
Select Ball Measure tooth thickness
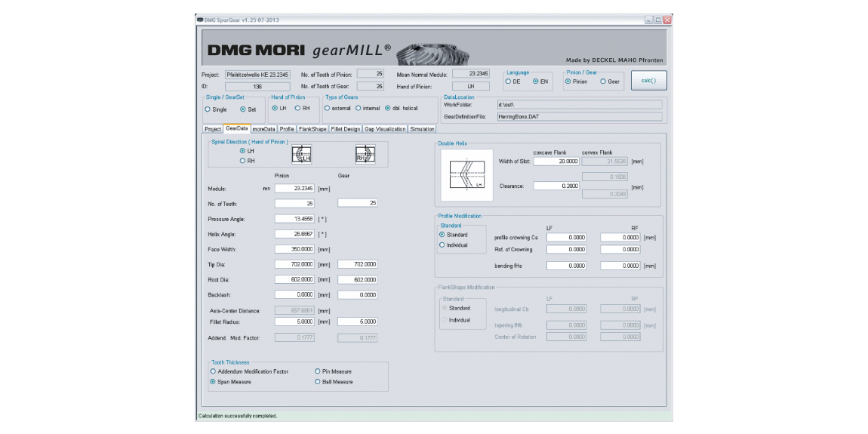point(317,381)
